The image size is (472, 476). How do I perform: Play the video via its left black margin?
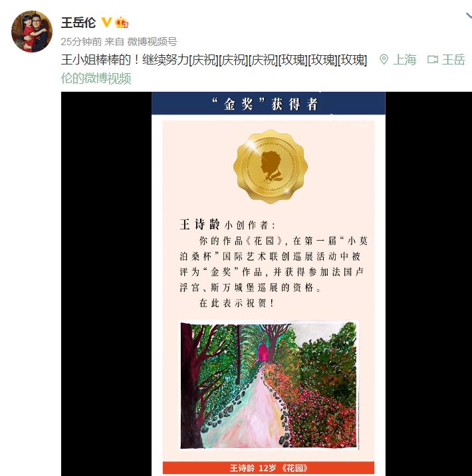[106, 284]
